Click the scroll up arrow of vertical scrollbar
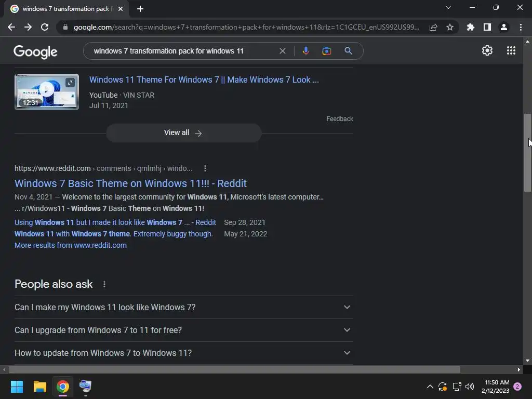Image resolution: width=532 pixels, height=399 pixels. click(x=527, y=42)
